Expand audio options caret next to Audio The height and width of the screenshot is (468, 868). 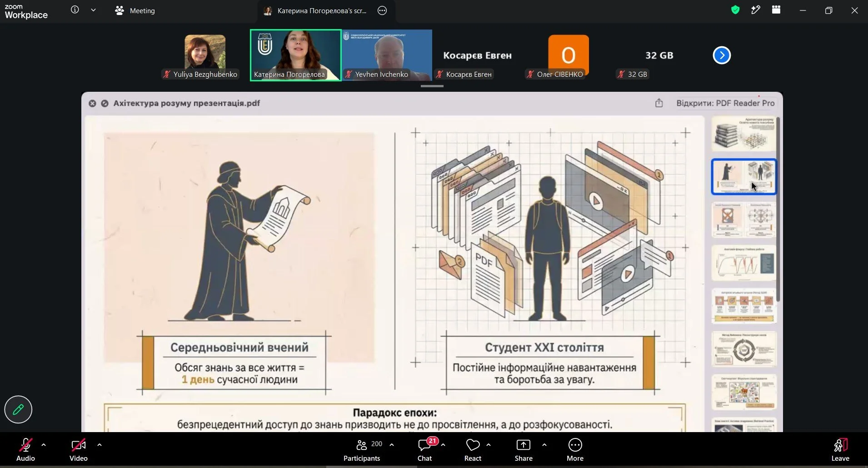[44, 445]
